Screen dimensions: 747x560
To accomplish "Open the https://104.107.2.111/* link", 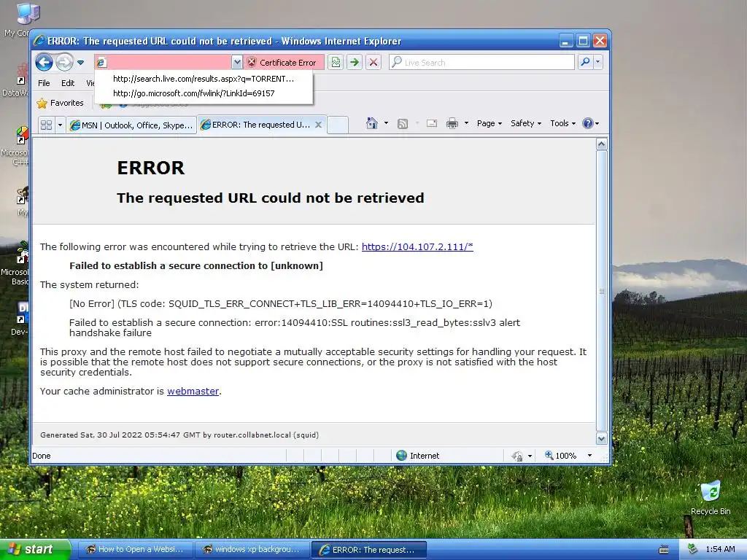I will point(417,246).
